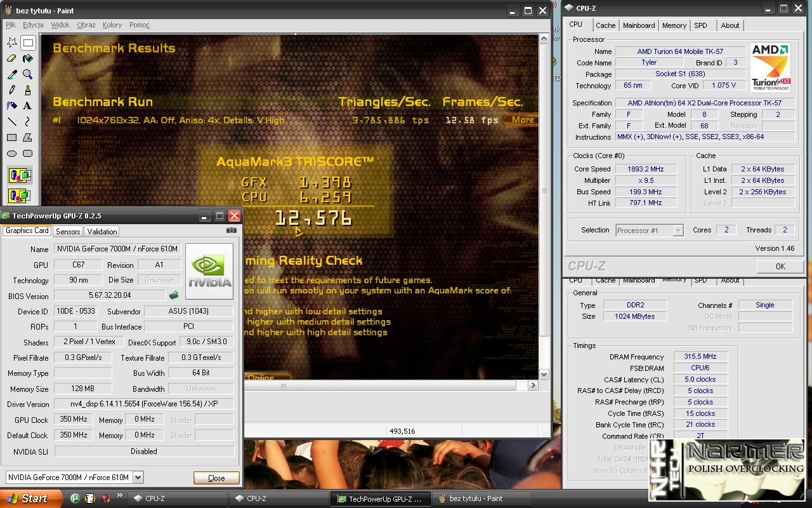
Task: Click the AquaMark total score 12,576
Action: pyautogui.click(x=313, y=219)
